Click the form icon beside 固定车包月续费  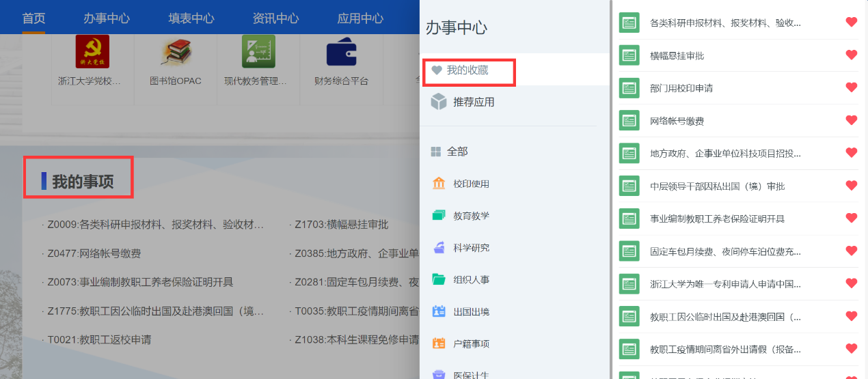pyautogui.click(x=629, y=251)
